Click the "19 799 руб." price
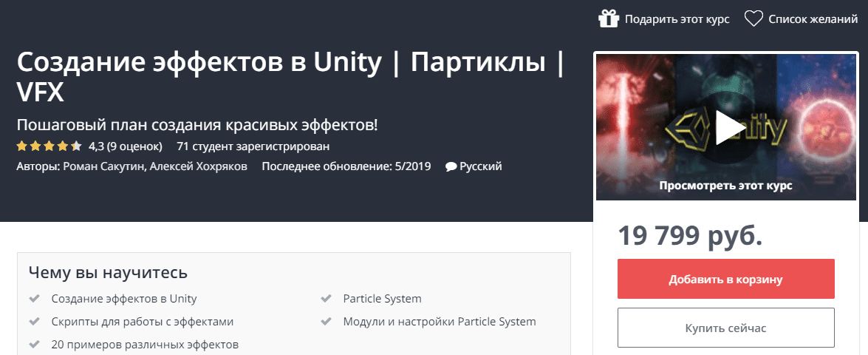868x355 pixels. tap(690, 235)
